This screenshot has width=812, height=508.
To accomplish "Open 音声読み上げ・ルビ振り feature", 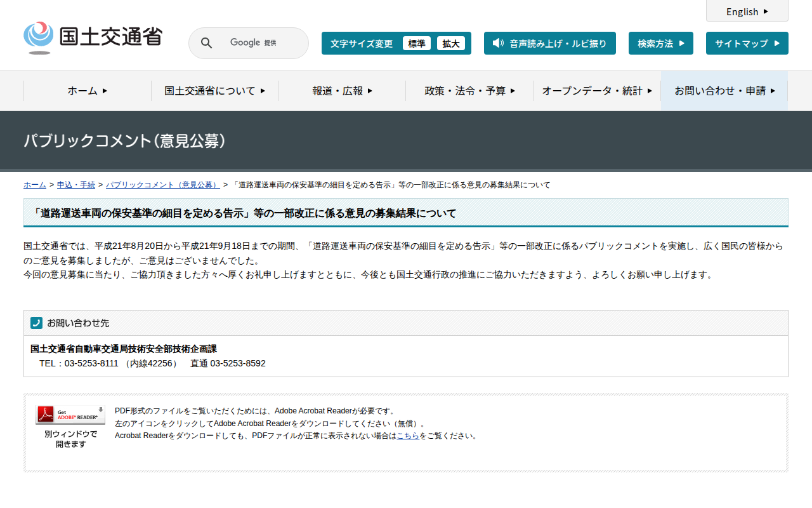I will (x=550, y=43).
